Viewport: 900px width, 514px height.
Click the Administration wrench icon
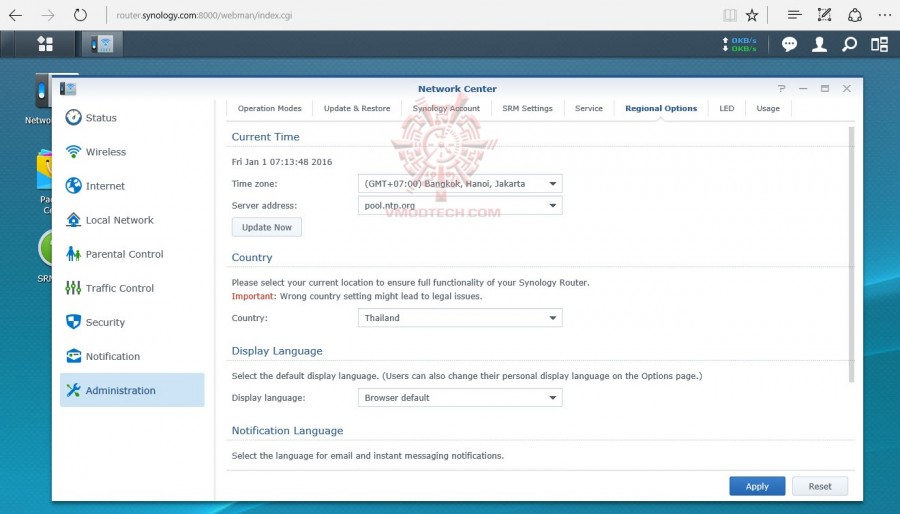[x=73, y=390]
